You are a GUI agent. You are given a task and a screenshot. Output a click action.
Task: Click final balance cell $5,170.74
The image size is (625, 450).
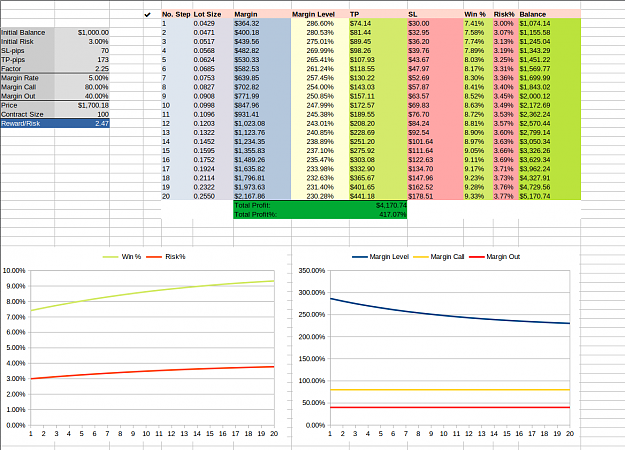pos(550,196)
